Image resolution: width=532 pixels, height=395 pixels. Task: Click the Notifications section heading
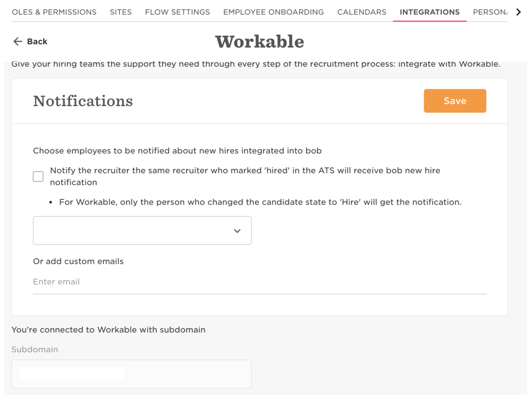coord(83,101)
